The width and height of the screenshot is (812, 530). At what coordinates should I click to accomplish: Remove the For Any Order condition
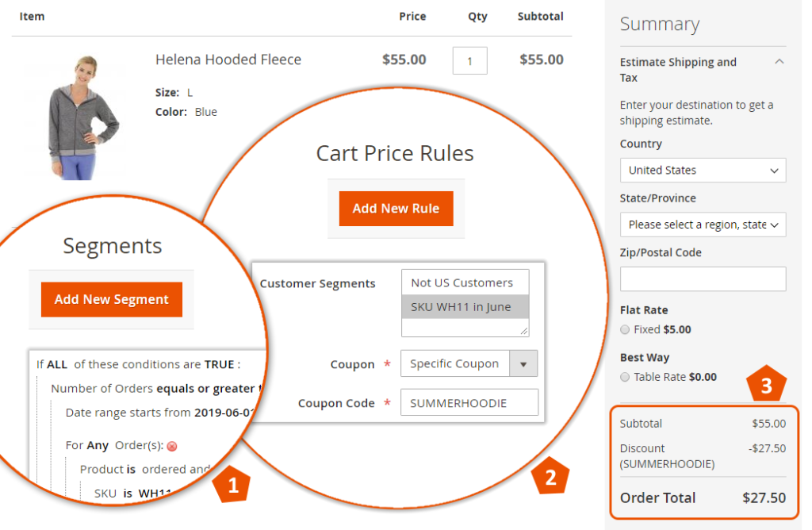pyautogui.click(x=171, y=446)
